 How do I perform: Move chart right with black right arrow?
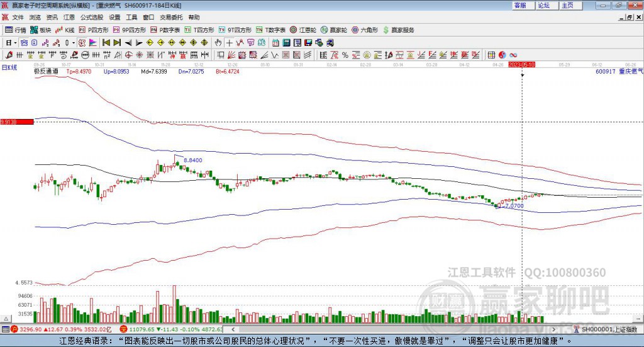139,43
